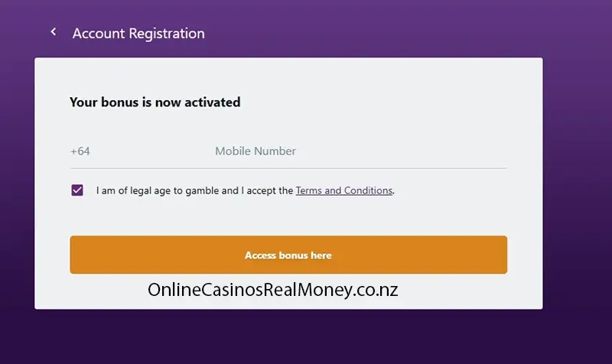Click the purple checkmark box

(x=77, y=190)
